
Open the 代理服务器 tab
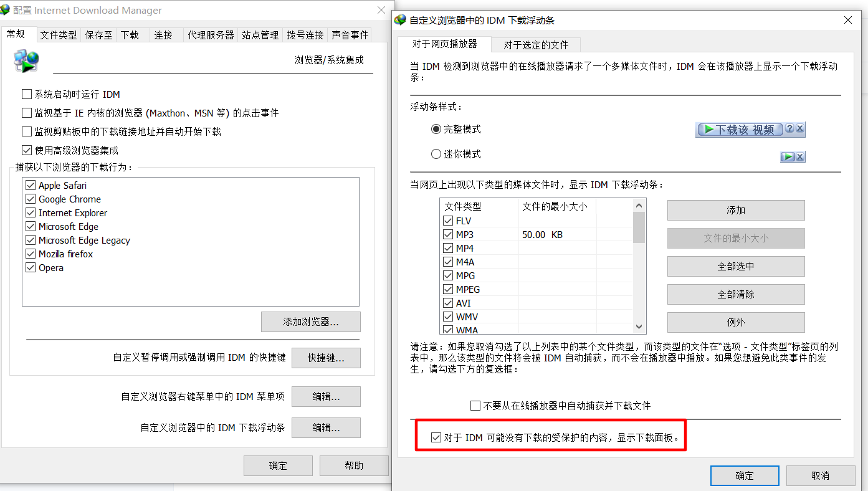tap(211, 36)
